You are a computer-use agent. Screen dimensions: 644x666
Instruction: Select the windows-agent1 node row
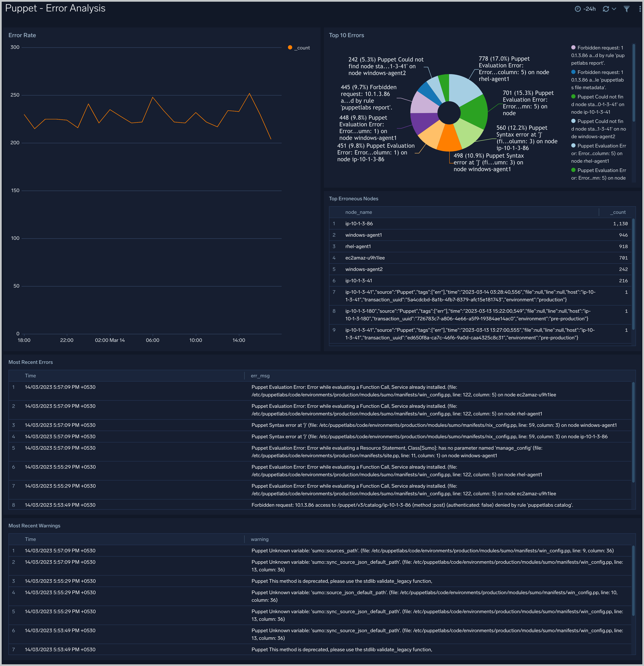(x=480, y=235)
